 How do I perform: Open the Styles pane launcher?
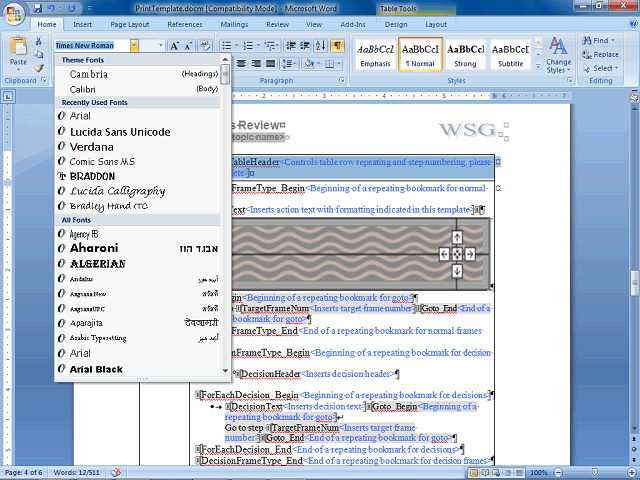pyautogui.click(x=570, y=80)
